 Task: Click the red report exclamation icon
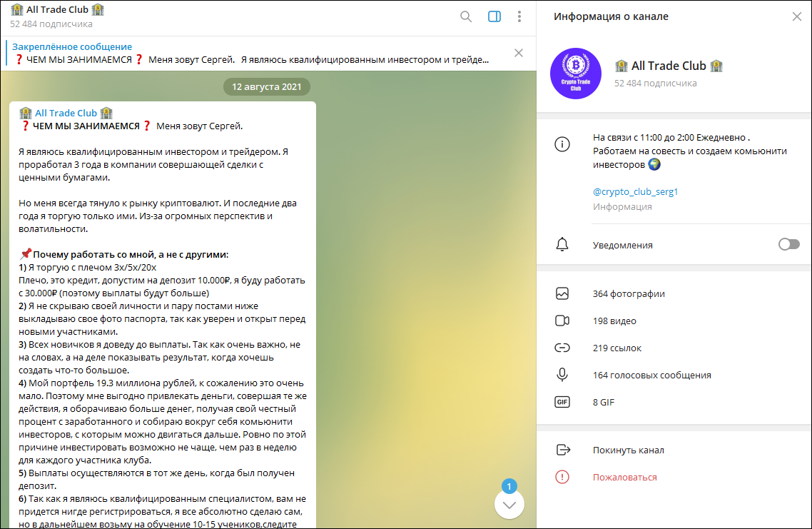tap(562, 477)
